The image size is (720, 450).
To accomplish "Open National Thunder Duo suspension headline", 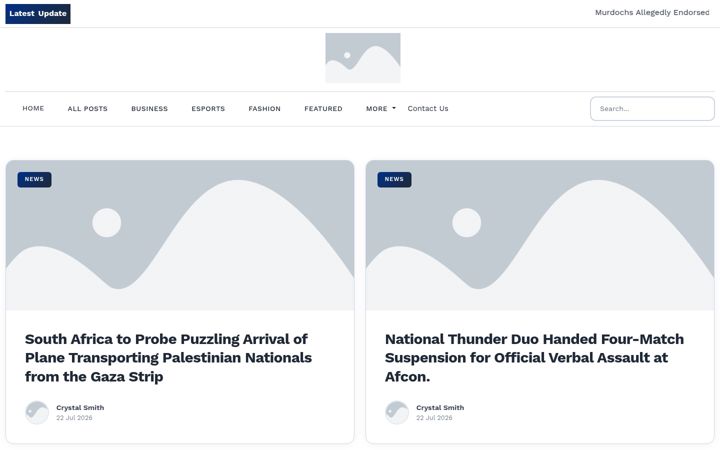I will coord(534,358).
